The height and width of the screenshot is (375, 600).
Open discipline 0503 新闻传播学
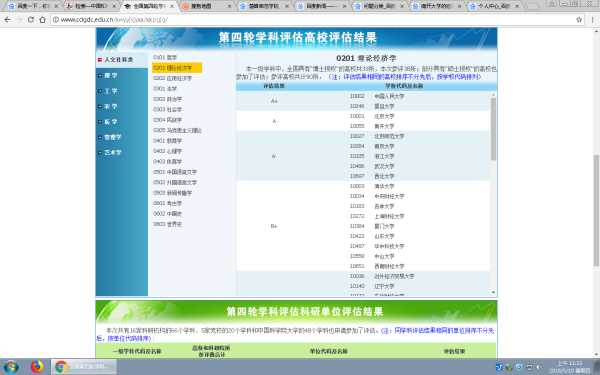pyautogui.click(x=173, y=193)
